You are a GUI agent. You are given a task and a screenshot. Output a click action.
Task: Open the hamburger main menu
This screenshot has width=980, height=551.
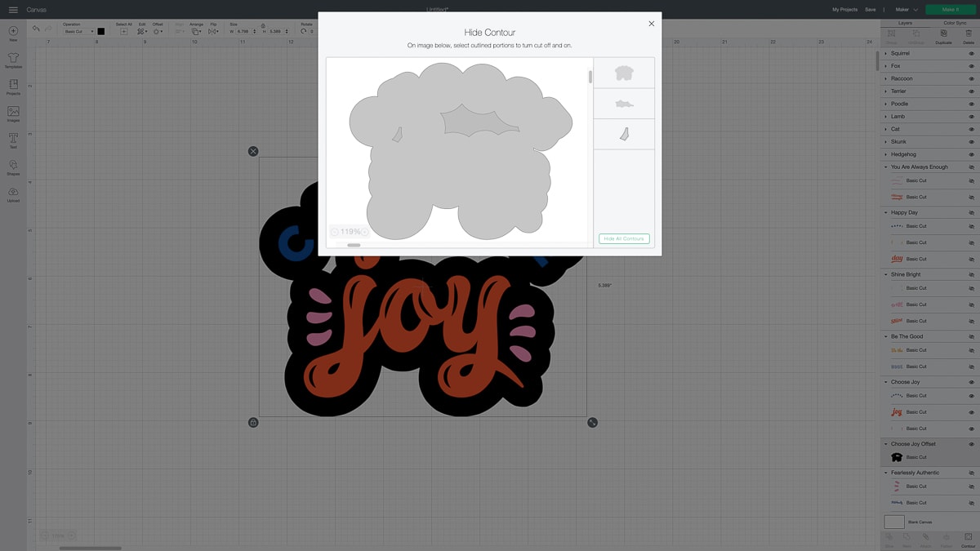coord(13,10)
